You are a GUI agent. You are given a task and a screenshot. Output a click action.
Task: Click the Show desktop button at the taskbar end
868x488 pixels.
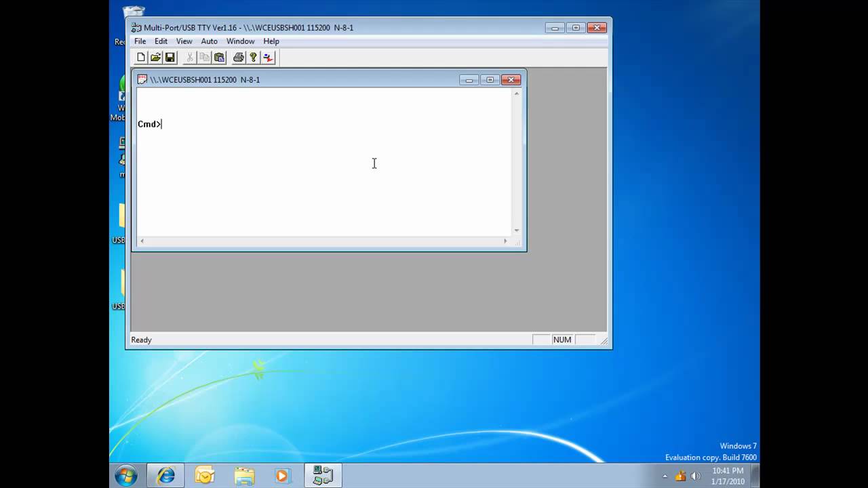[x=755, y=476]
